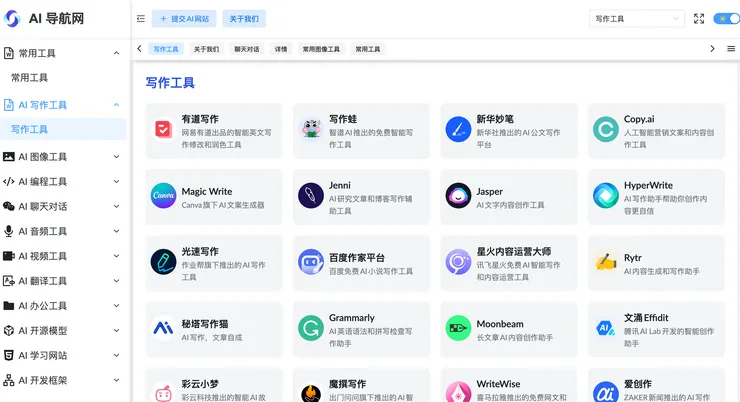Click the AI导航网 logo icon

(12, 19)
